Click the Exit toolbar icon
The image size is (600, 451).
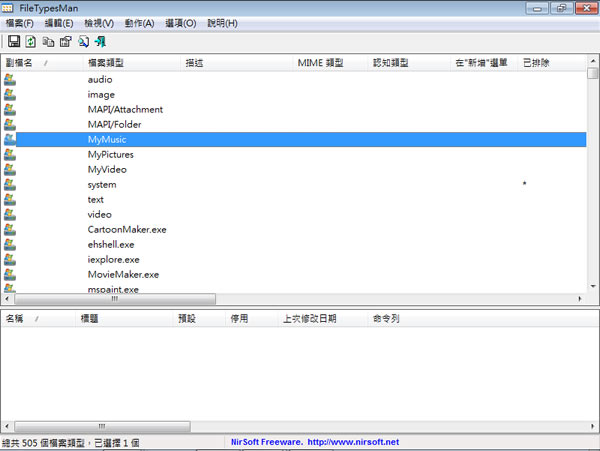tap(100, 41)
